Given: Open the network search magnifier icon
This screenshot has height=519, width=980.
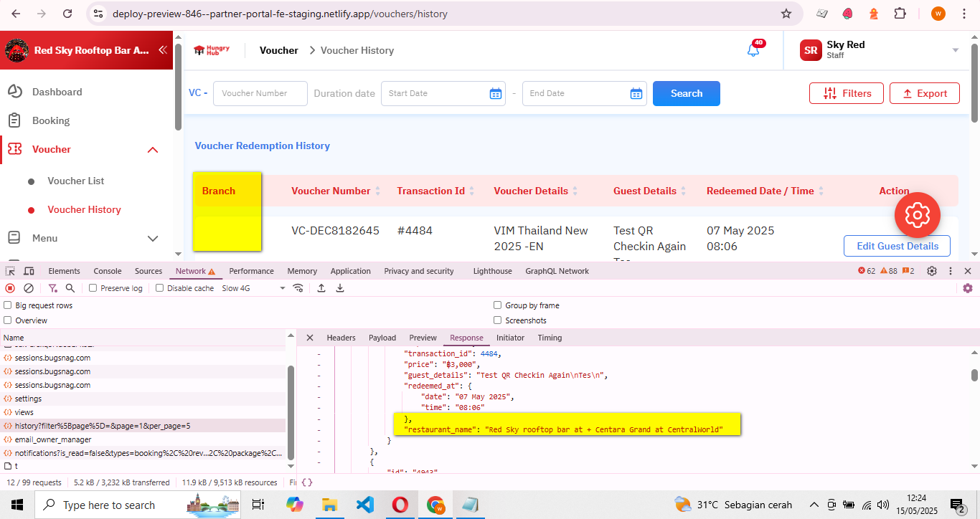Looking at the screenshot, I should [70, 288].
